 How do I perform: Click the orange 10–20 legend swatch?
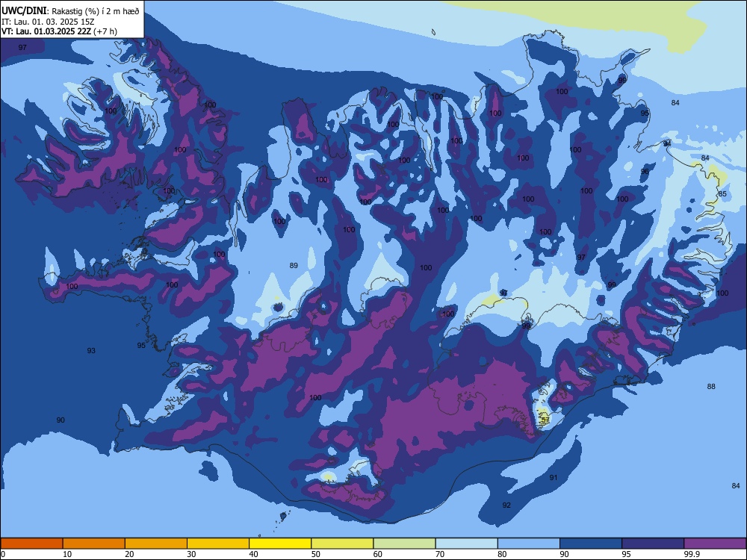94,544
